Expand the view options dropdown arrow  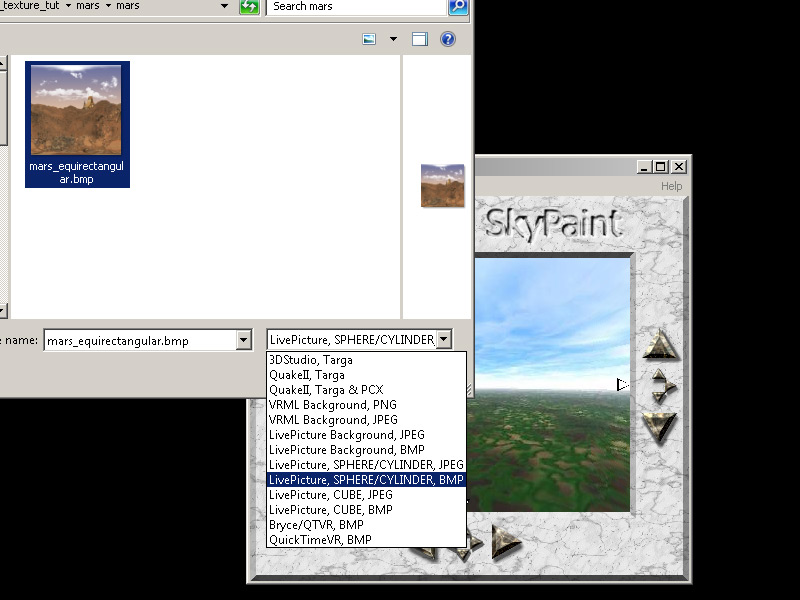pos(393,39)
